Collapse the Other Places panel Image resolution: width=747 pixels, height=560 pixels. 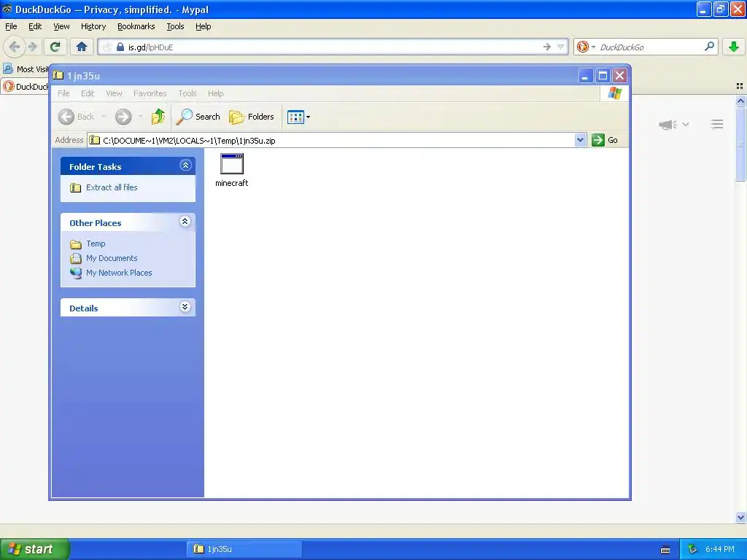coord(185,222)
